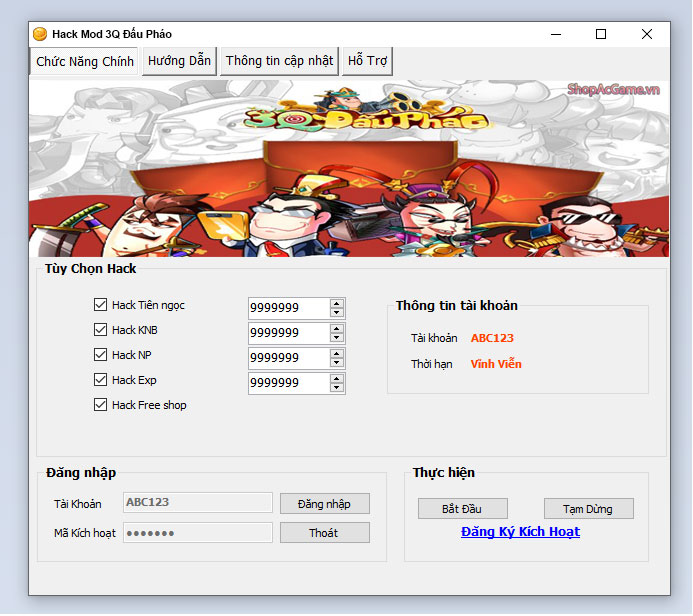The height and width of the screenshot is (616, 693).
Task: Increase Hack KNB value with up arrow
Action: (337, 329)
